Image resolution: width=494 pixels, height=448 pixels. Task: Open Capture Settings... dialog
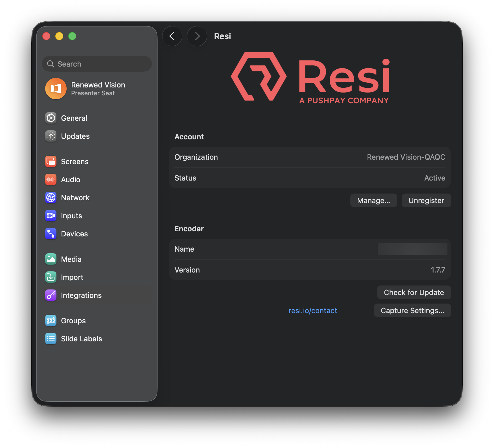click(412, 310)
